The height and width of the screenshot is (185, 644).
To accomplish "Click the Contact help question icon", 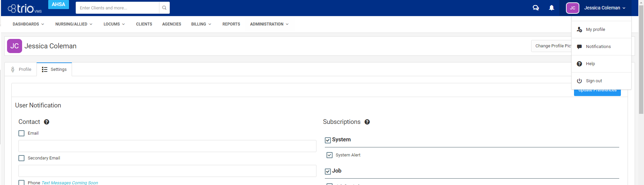I will click(x=47, y=122).
